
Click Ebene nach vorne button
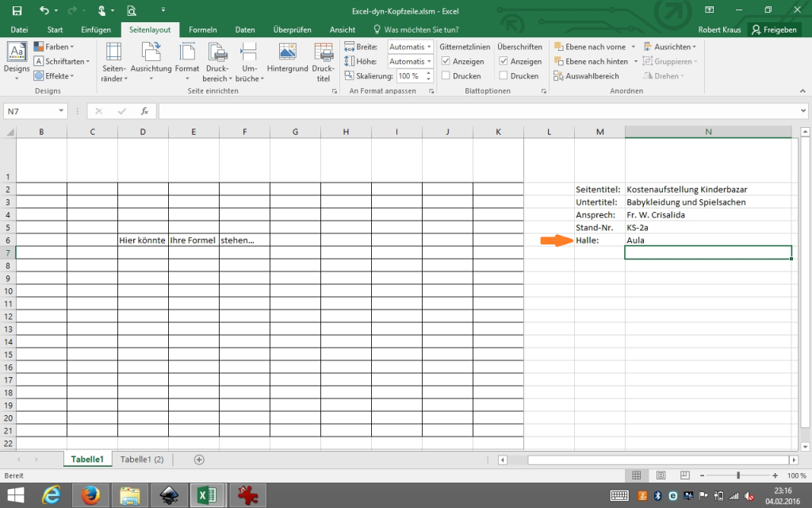pos(590,47)
